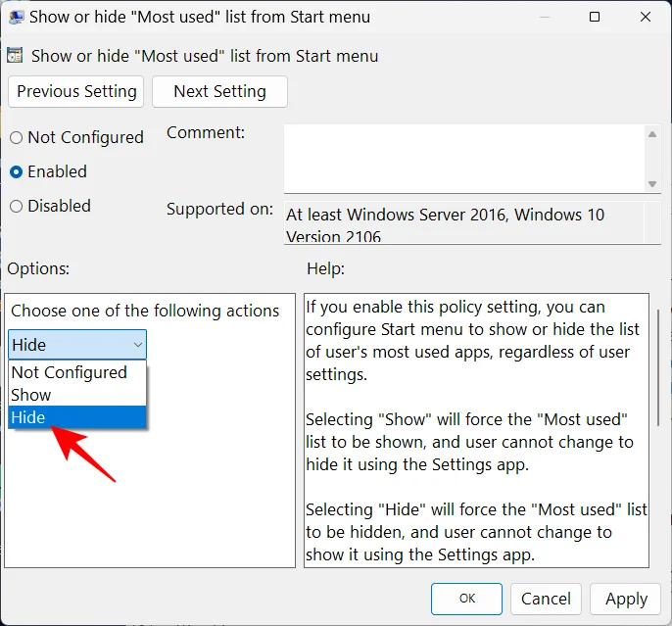This screenshot has height=626, width=672.
Task: Choose Show from the dropdown list
Action: 77,395
